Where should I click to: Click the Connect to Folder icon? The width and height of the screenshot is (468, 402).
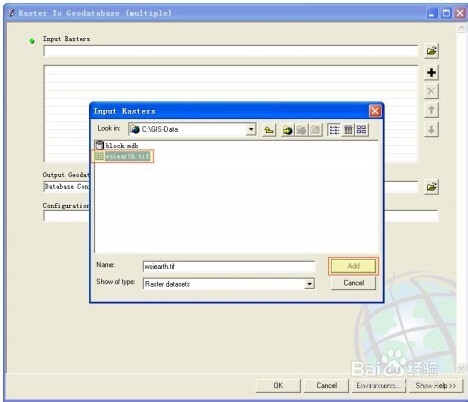[287, 130]
